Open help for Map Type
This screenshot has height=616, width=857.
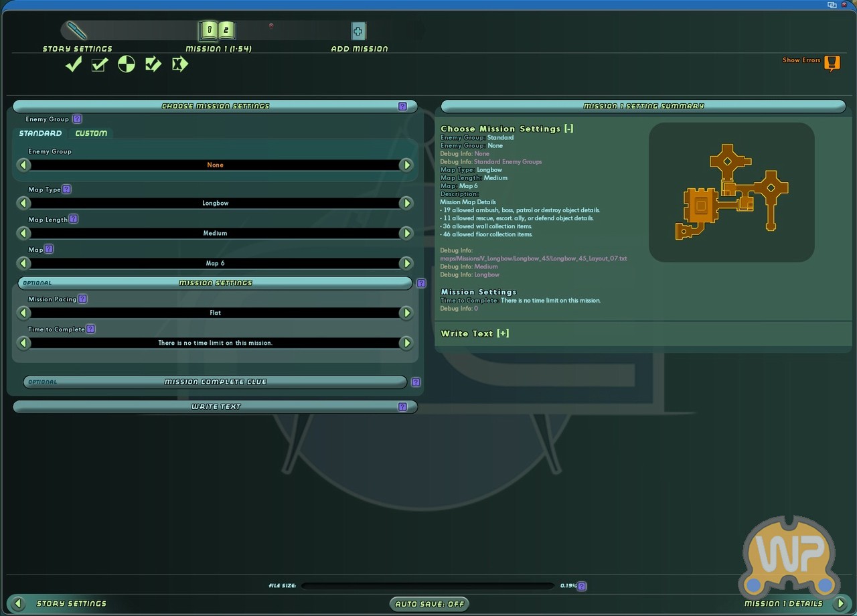(x=67, y=189)
